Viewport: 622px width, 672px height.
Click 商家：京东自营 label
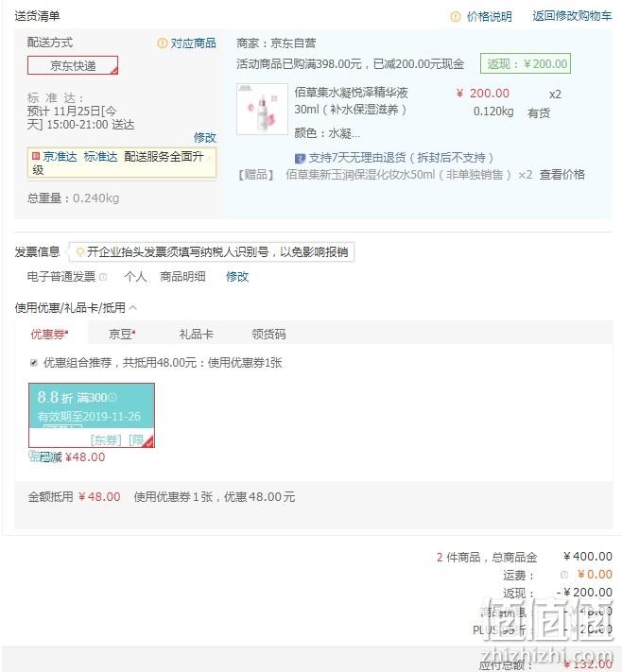[276, 43]
